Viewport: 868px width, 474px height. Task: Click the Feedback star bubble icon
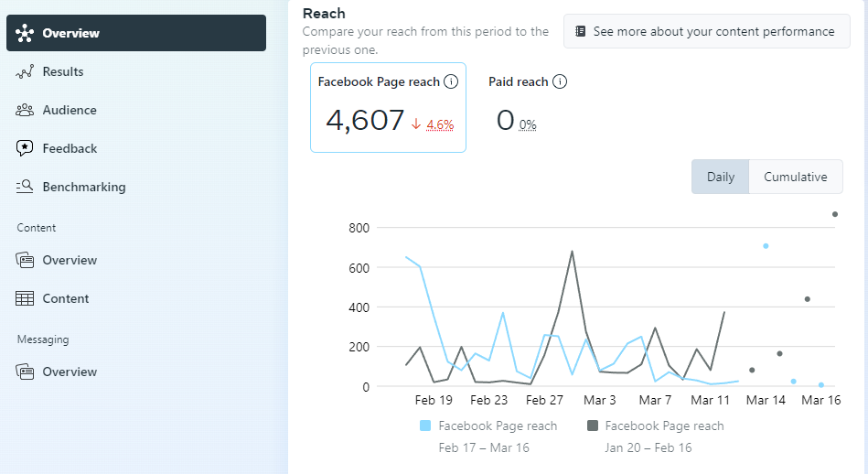click(x=25, y=148)
